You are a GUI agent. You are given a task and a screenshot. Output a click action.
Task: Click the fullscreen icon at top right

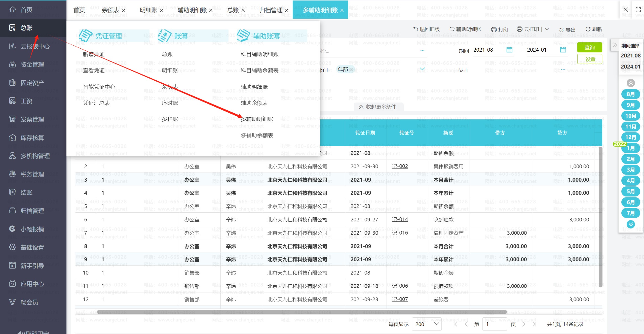[638, 10]
